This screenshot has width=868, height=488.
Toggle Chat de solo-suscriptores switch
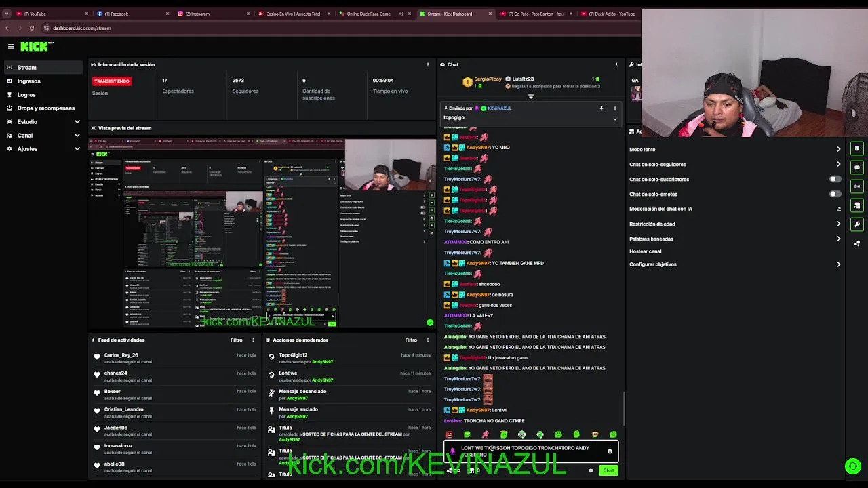[x=835, y=180]
